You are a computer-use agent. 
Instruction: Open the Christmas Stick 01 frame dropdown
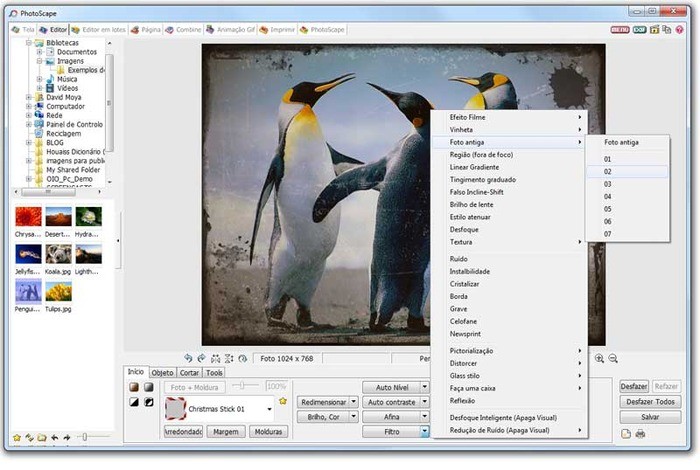click(269, 409)
